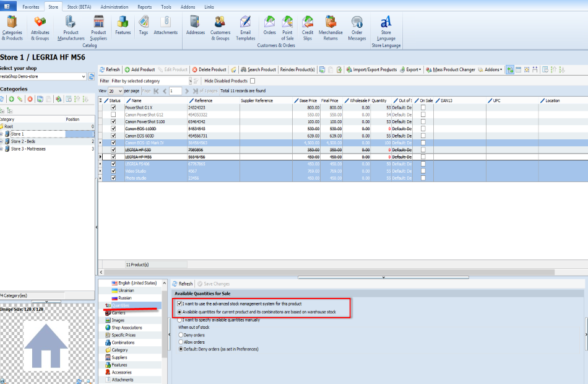Open Shop Associations section
This screenshot has width=588, height=384.
pyautogui.click(x=127, y=328)
